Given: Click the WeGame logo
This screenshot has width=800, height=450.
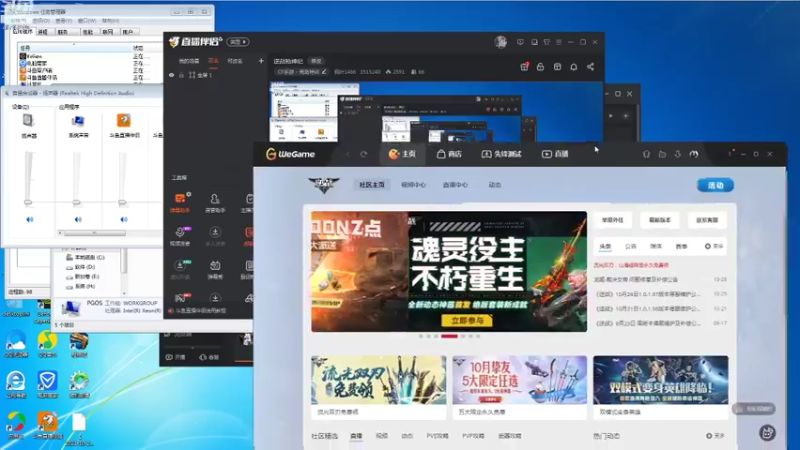Looking at the screenshot, I should (290, 154).
